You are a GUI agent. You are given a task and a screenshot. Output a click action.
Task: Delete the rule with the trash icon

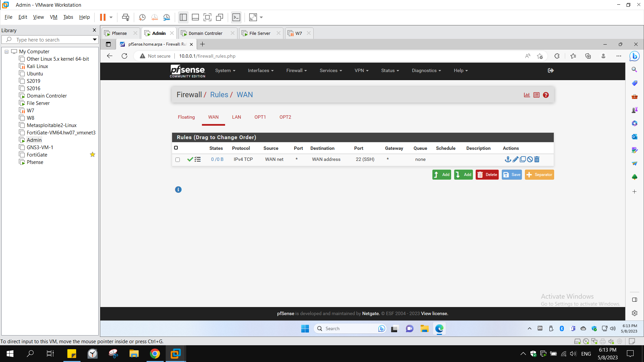(x=537, y=160)
